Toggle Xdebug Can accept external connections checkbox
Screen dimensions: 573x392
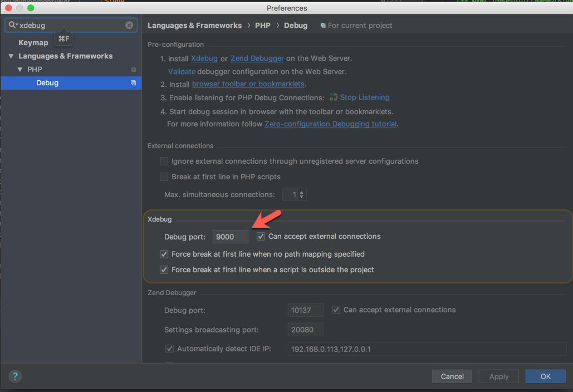(261, 236)
